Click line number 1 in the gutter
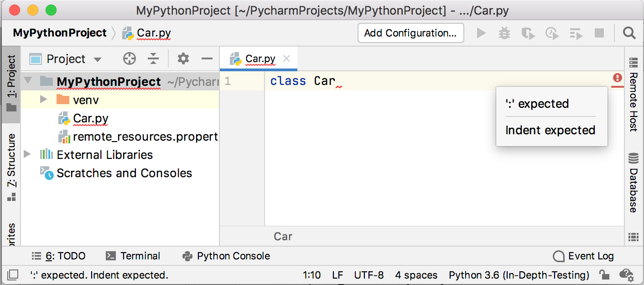Image resolution: width=644 pixels, height=285 pixels. [x=228, y=81]
